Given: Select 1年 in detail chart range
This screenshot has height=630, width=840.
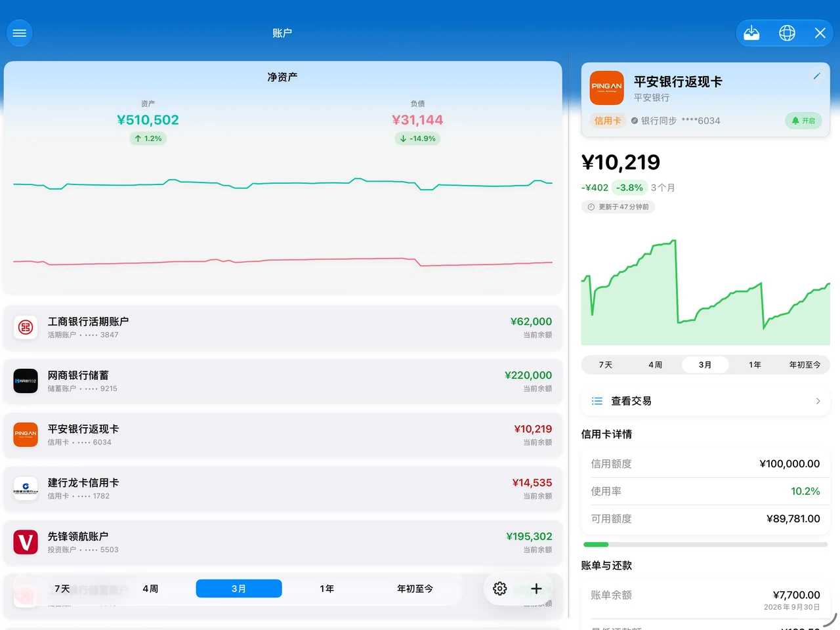Looking at the screenshot, I should click(755, 365).
